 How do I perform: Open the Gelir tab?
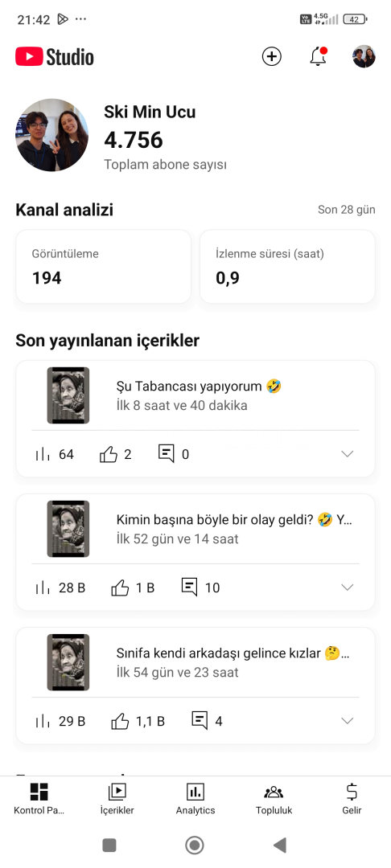tap(352, 800)
